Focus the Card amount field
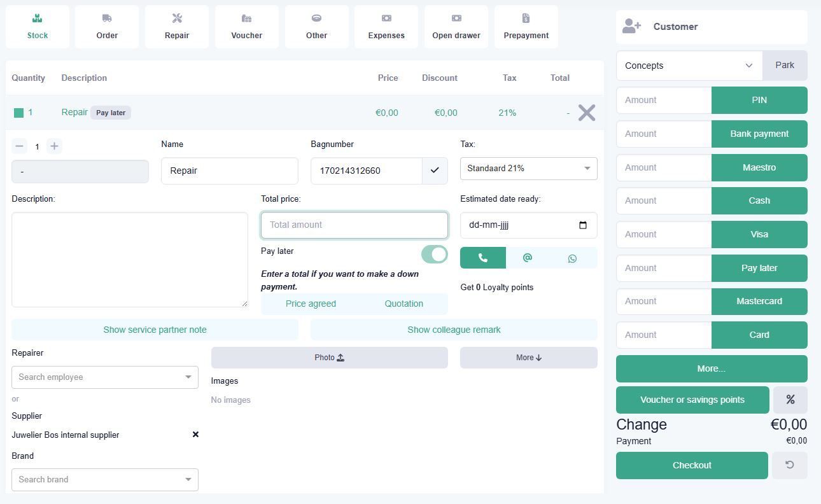821x504 pixels. [x=664, y=335]
